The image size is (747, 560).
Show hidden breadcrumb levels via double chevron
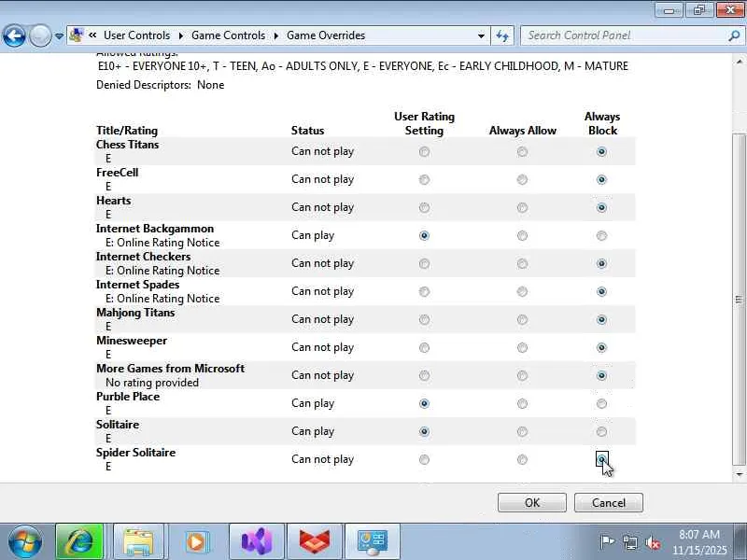92,35
